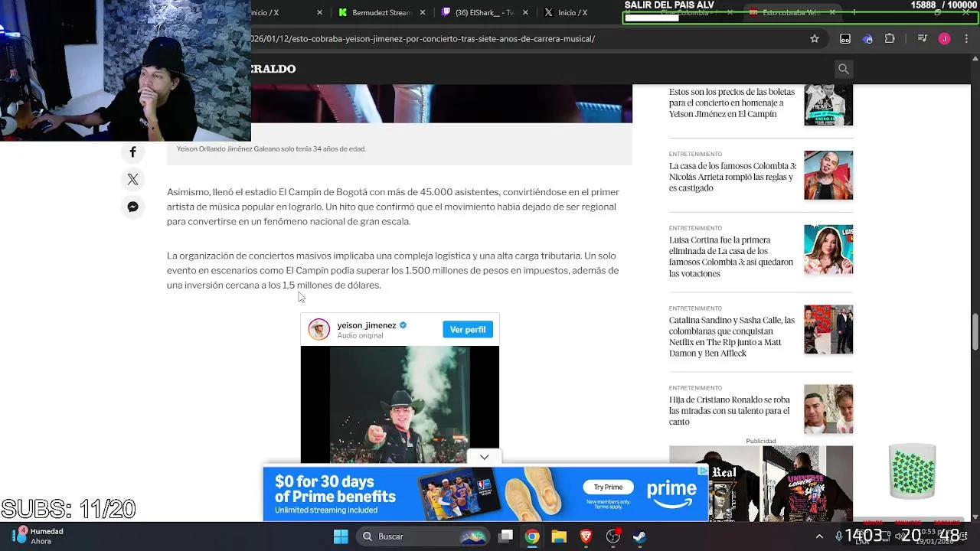Open article Luisa Cortina primera eliminada
The width and height of the screenshot is (980, 551).
731,256
